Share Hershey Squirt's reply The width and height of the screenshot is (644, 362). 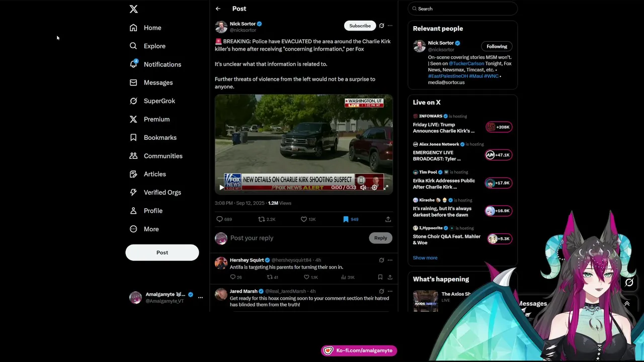click(390, 277)
